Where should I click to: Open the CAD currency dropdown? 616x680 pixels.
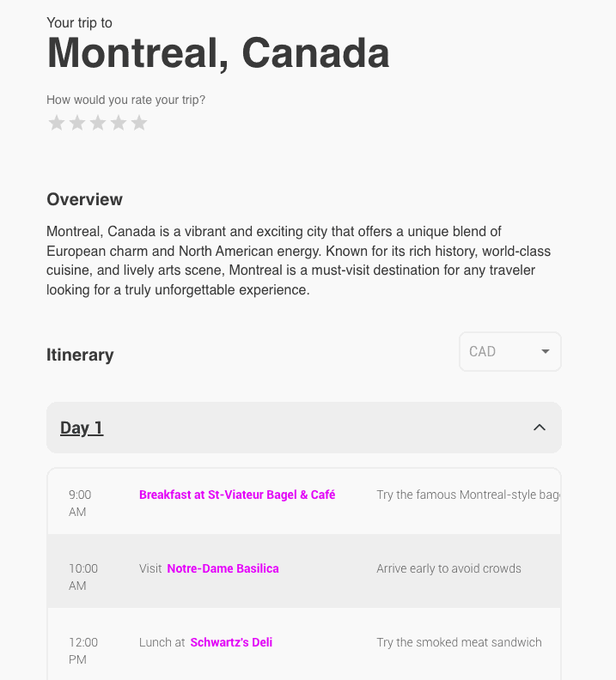pyautogui.click(x=510, y=352)
